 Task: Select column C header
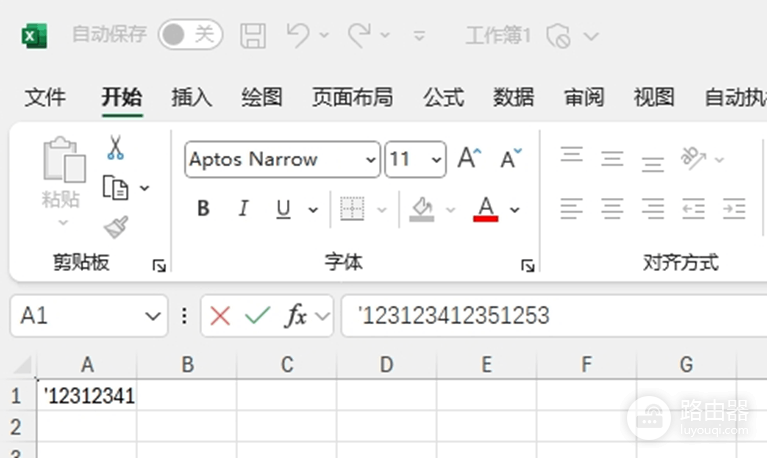(x=287, y=365)
